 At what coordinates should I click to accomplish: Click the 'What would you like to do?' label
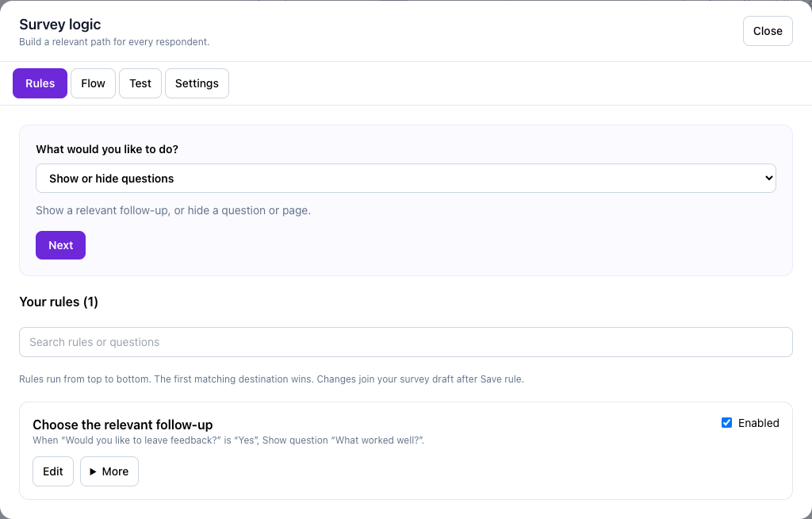click(x=107, y=149)
